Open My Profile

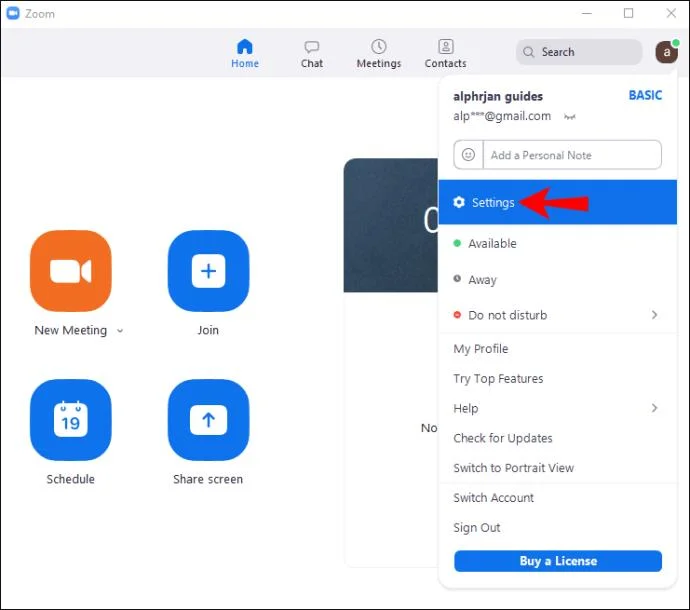coord(558,349)
